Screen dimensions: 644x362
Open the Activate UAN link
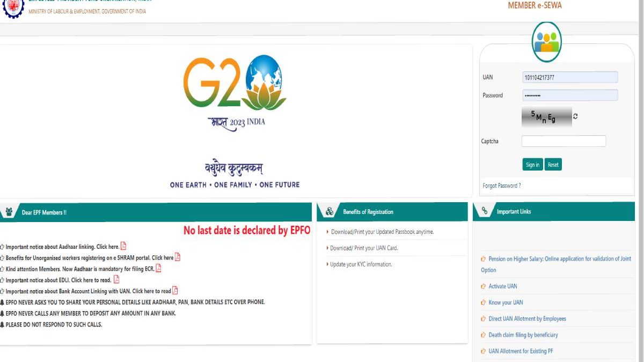(503, 286)
